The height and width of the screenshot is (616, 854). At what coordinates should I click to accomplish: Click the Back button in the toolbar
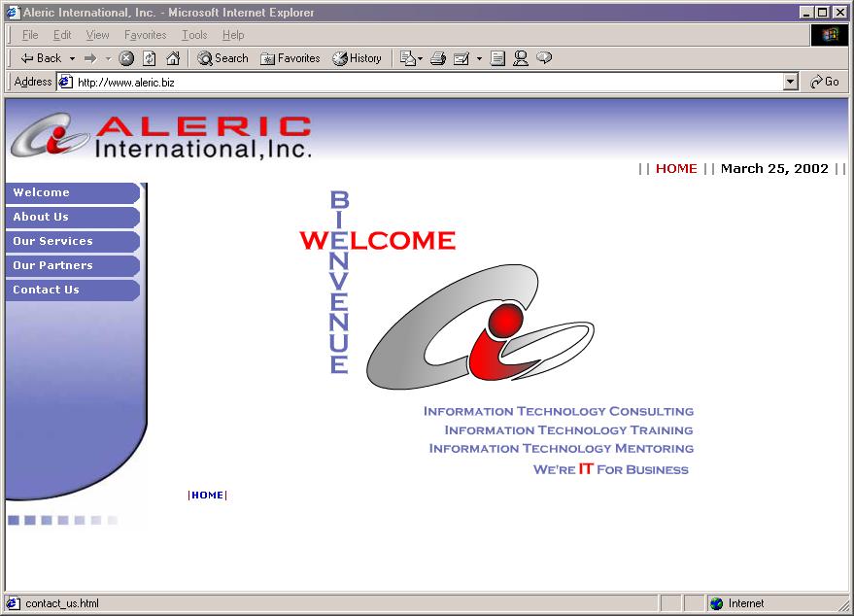click(x=42, y=58)
